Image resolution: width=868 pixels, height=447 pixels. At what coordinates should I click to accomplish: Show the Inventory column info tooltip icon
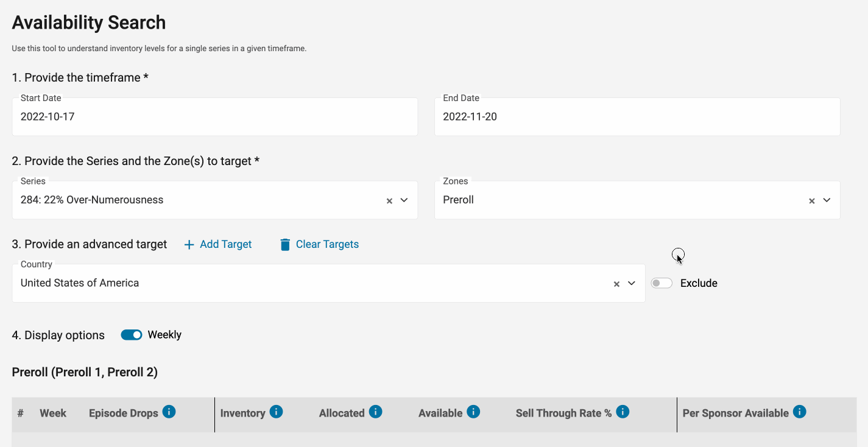(276, 412)
